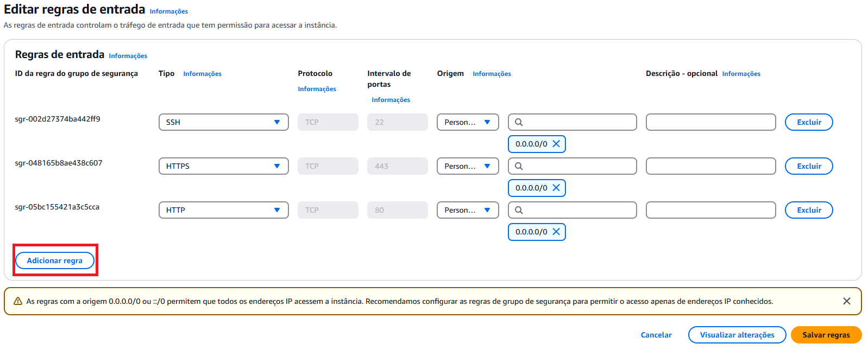Delete the HTTPS rule with Excluir

pyautogui.click(x=809, y=166)
